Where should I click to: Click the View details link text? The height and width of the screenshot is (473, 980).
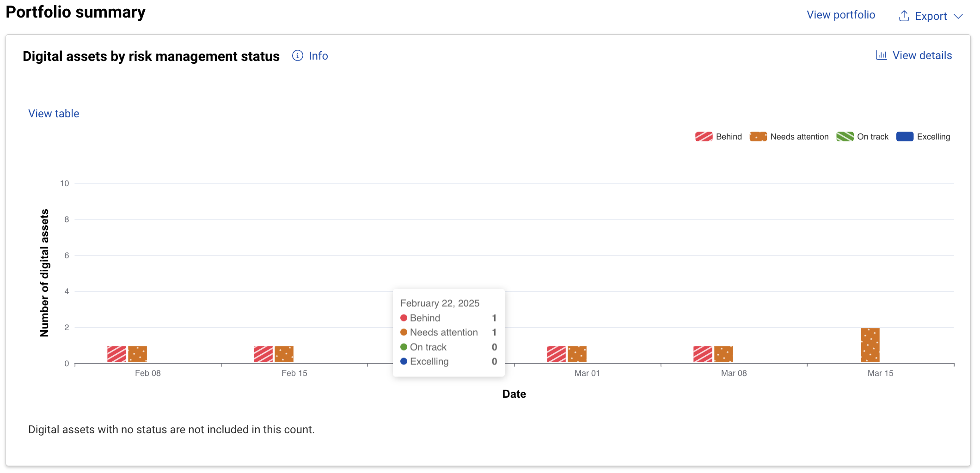pos(922,55)
